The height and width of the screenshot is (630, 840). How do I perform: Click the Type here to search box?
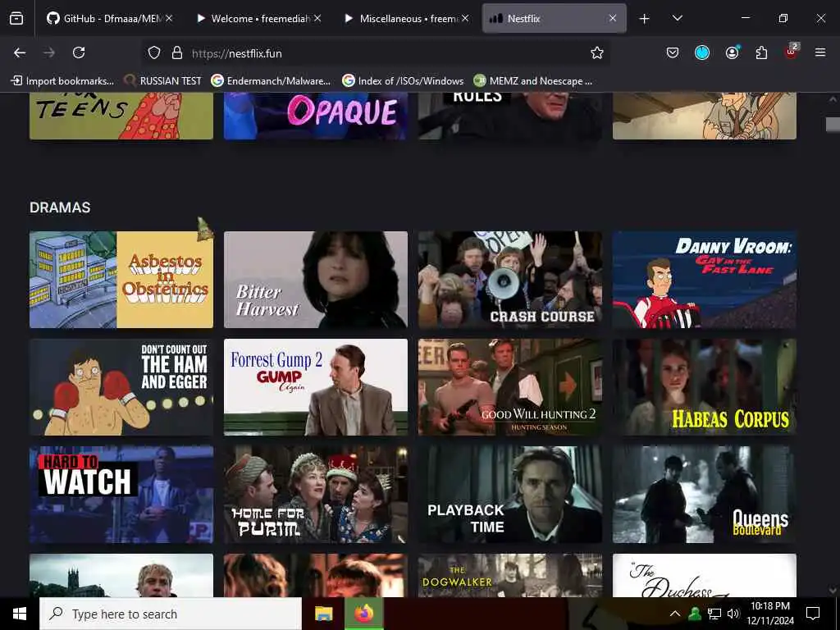coord(171,614)
